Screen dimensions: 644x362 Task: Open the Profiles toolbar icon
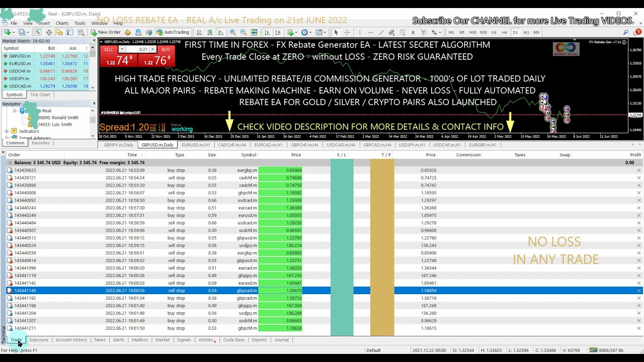click(x=22, y=32)
